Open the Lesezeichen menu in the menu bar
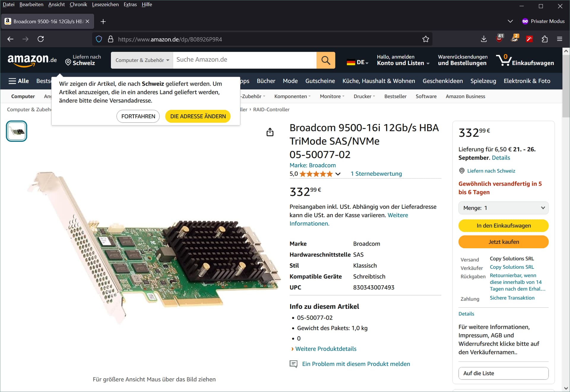The height and width of the screenshot is (392, 570). (x=105, y=4)
